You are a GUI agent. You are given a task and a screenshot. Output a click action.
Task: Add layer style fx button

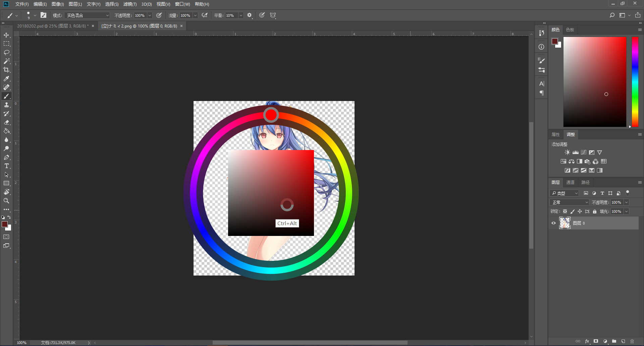pyautogui.click(x=587, y=341)
